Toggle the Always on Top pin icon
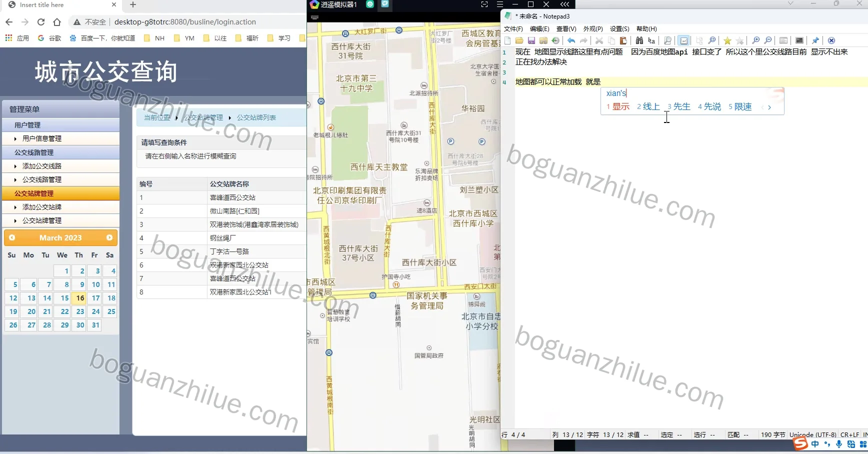The height and width of the screenshot is (454, 868). (815, 40)
